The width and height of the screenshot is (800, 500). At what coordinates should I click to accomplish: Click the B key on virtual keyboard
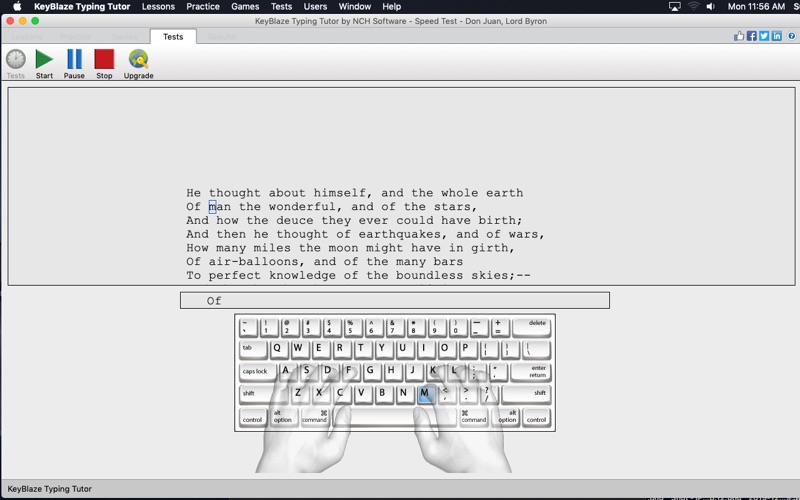tap(382, 393)
